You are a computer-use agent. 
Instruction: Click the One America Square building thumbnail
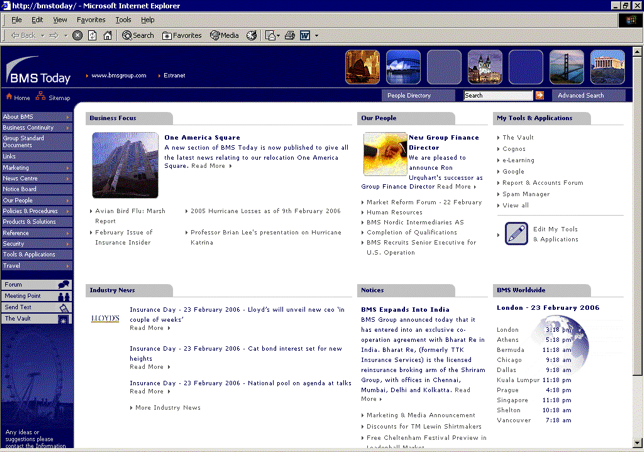pyautogui.click(x=124, y=164)
